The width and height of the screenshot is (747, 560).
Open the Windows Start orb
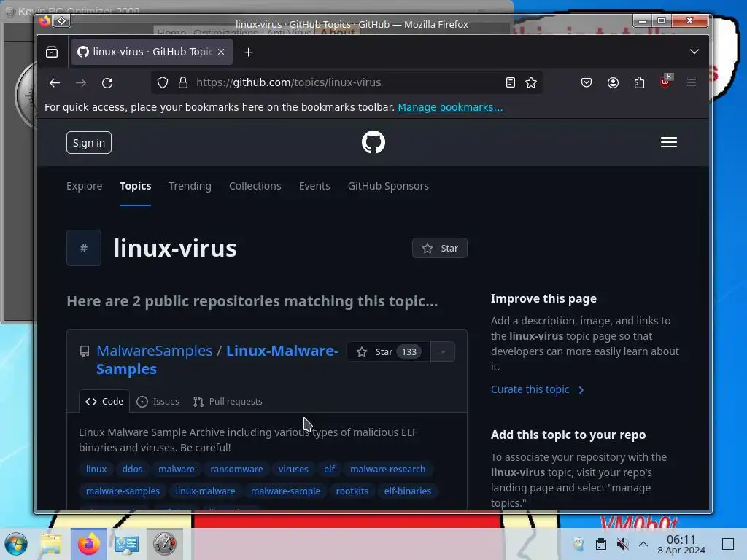pos(16,544)
